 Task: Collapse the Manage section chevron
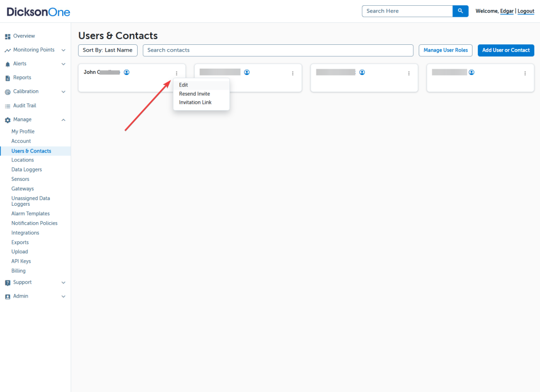pos(63,120)
